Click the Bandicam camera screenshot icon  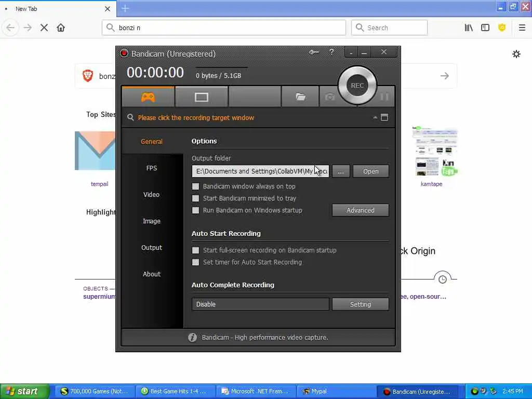click(329, 97)
